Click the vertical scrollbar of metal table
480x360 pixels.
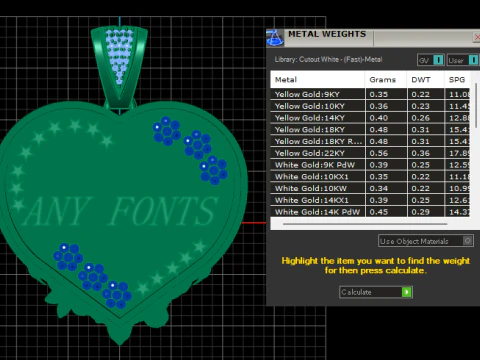pos(476,105)
